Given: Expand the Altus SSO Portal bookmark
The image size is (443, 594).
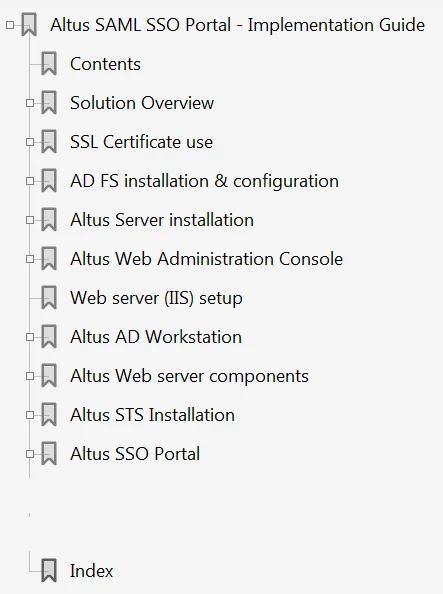Looking at the screenshot, I should (30, 454).
